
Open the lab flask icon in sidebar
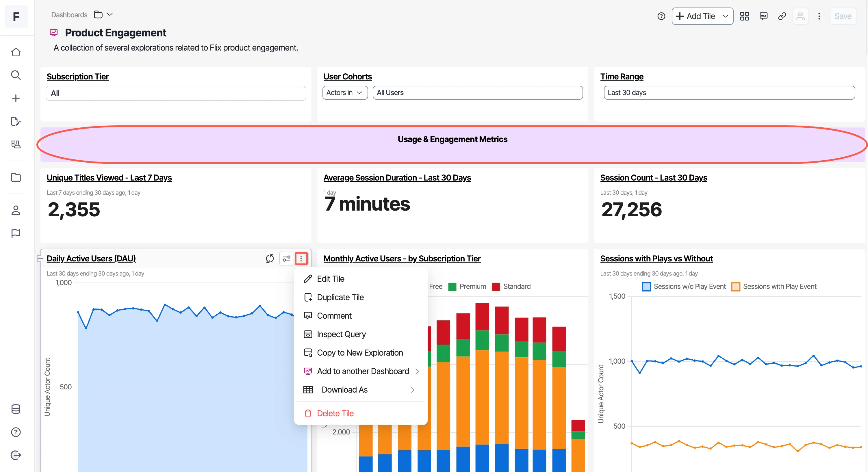pyautogui.click(x=16, y=144)
